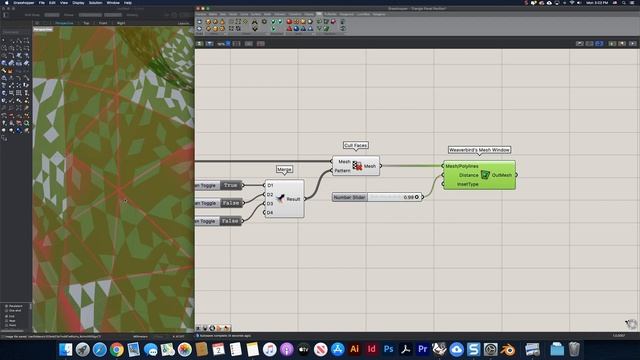Screen dimensions: 640x360
Task: Click the Result output of Merge
Action: pyautogui.click(x=293, y=199)
